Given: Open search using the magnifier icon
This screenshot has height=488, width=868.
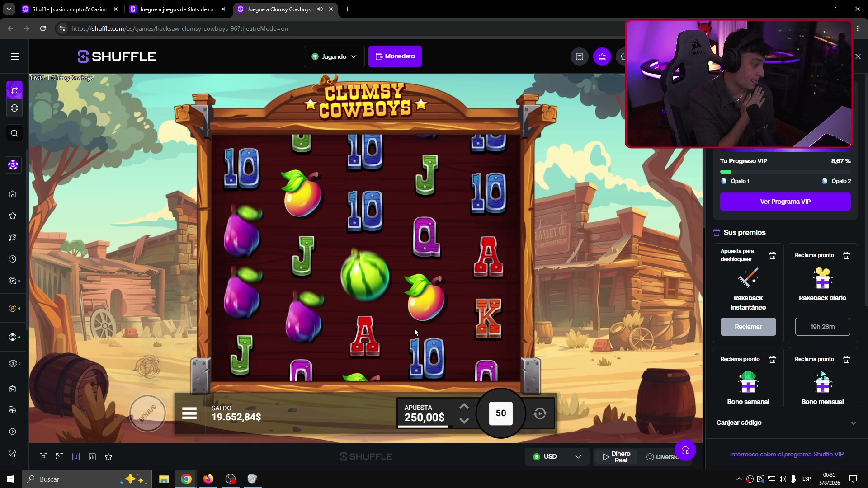Looking at the screenshot, I should point(14,133).
